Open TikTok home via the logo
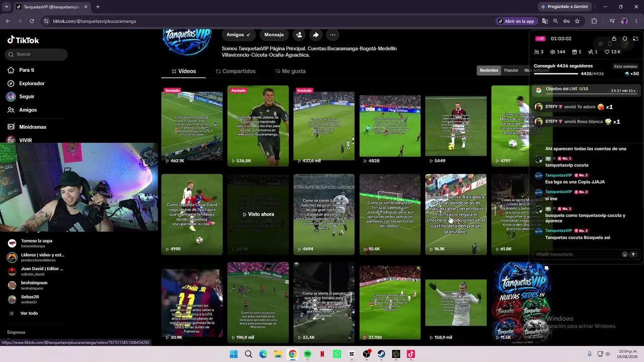 23,40
